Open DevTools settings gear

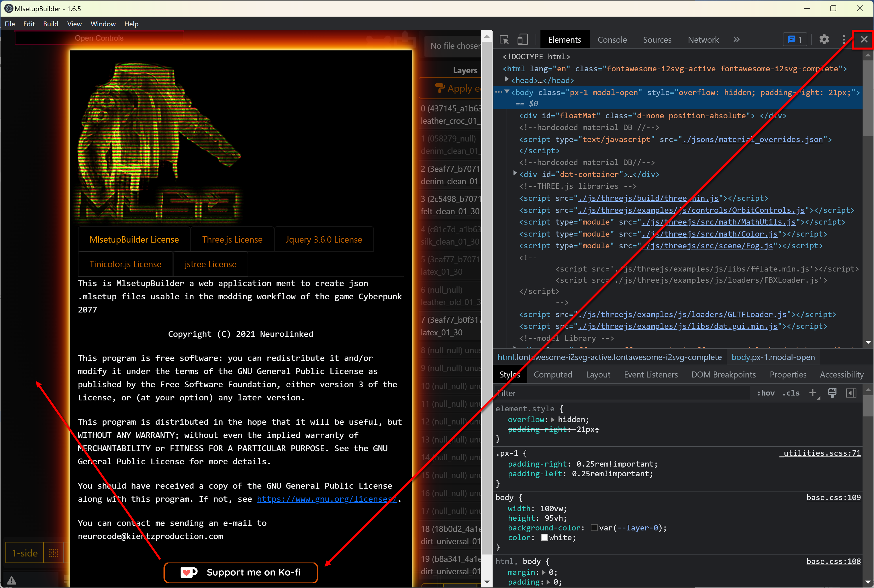(x=824, y=39)
